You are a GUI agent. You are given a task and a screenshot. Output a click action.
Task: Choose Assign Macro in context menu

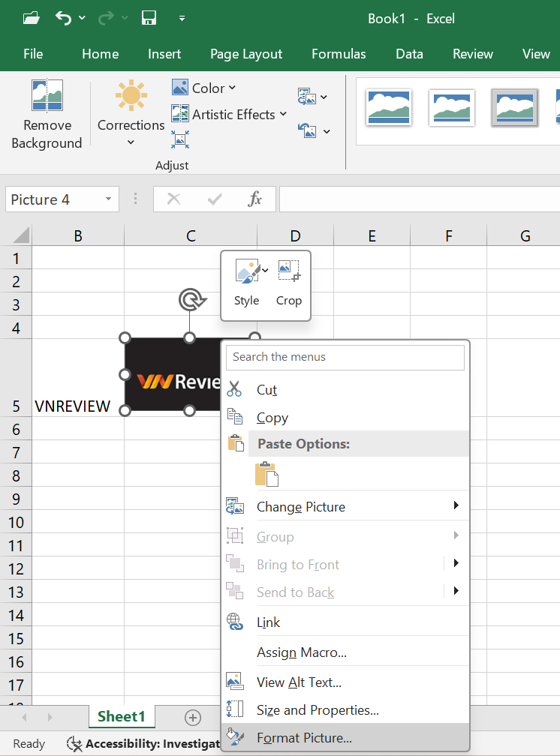[x=302, y=652]
